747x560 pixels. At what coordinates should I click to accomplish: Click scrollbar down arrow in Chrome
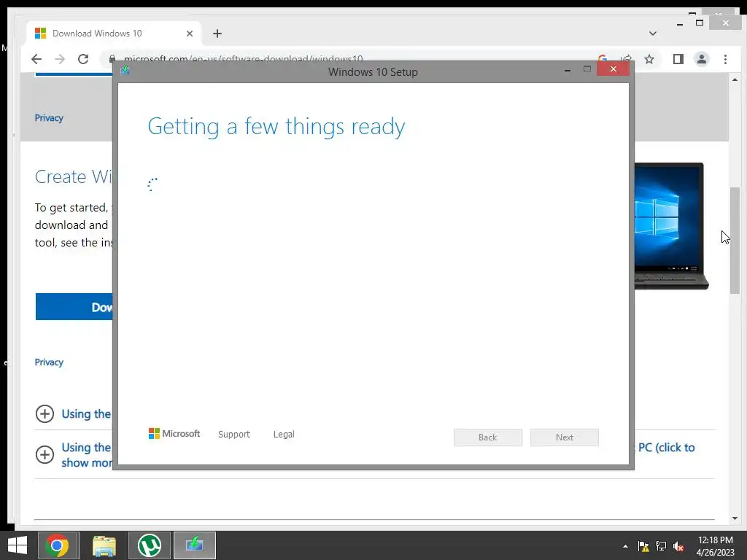[x=735, y=518]
